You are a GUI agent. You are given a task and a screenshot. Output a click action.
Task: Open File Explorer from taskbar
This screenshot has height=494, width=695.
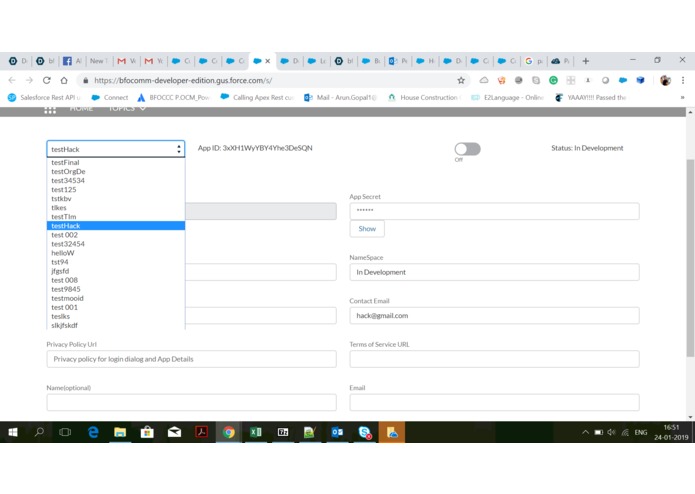click(120, 432)
